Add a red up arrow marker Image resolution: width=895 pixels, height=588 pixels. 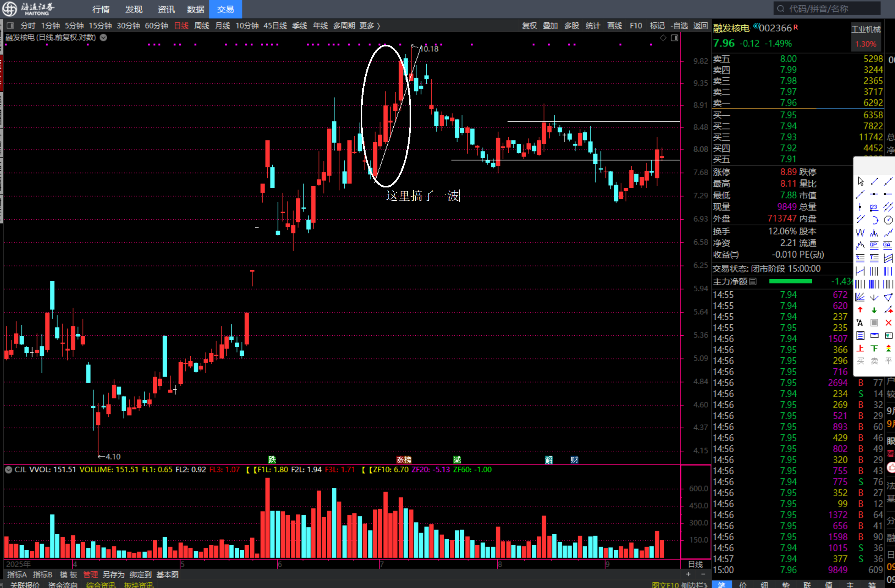860,310
